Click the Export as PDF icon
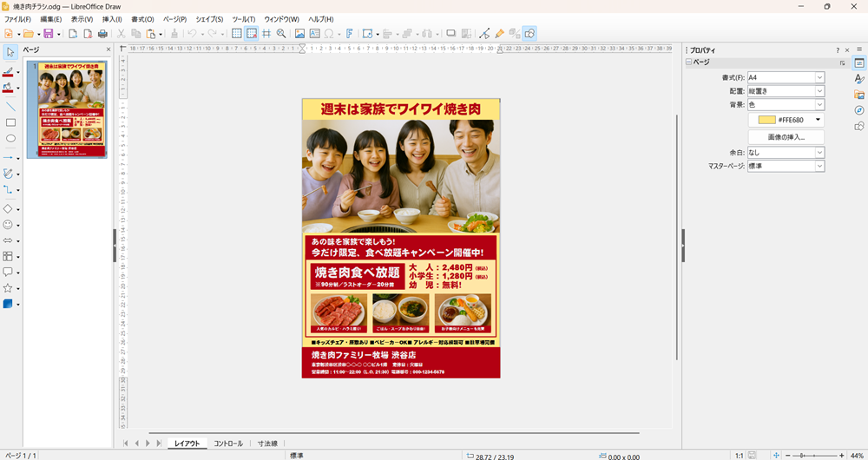 [x=88, y=34]
